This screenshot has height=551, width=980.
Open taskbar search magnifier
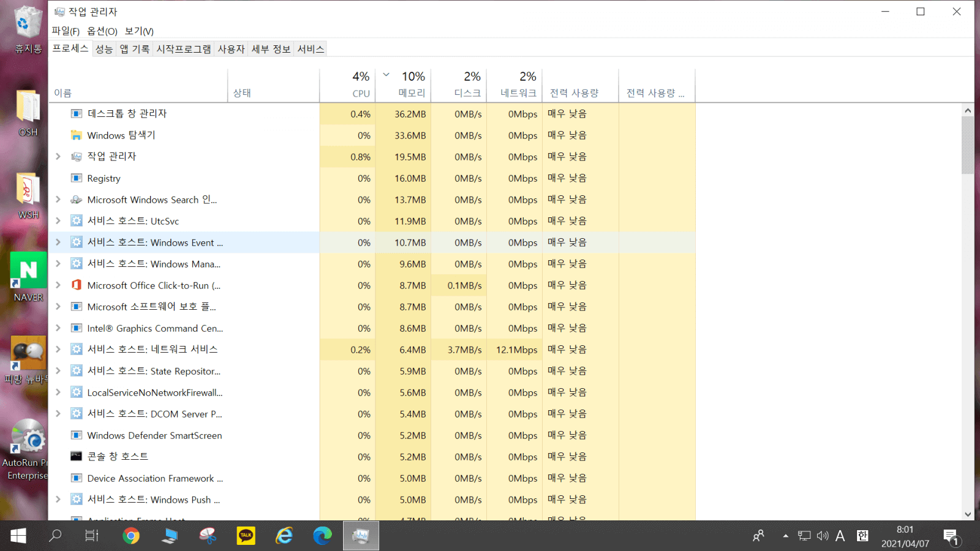pos(55,536)
